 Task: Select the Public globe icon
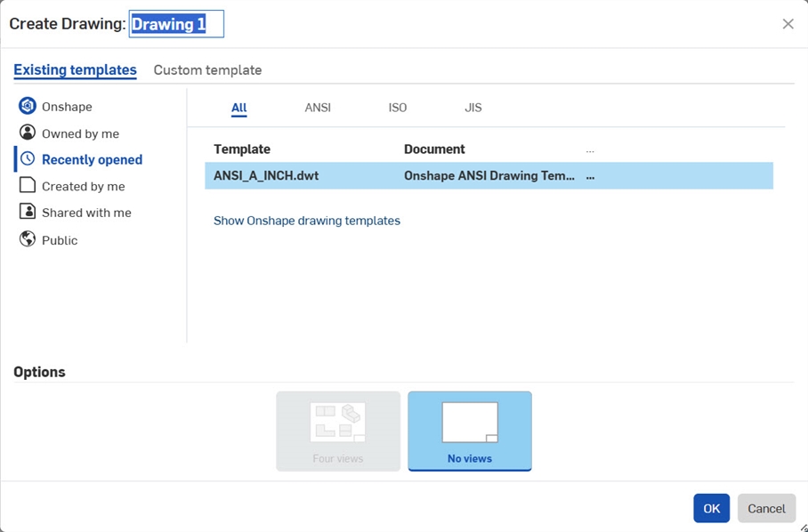coord(28,240)
